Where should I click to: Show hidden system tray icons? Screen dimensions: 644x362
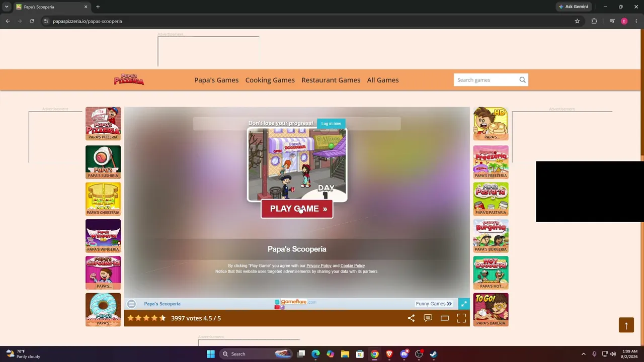pyautogui.click(x=584, y=354)
